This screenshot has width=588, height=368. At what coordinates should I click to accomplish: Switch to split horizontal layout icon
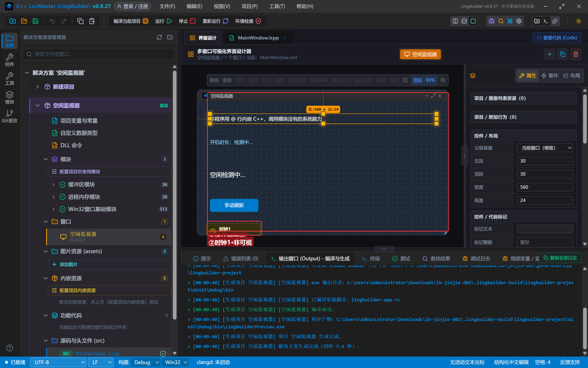point(464,21)
